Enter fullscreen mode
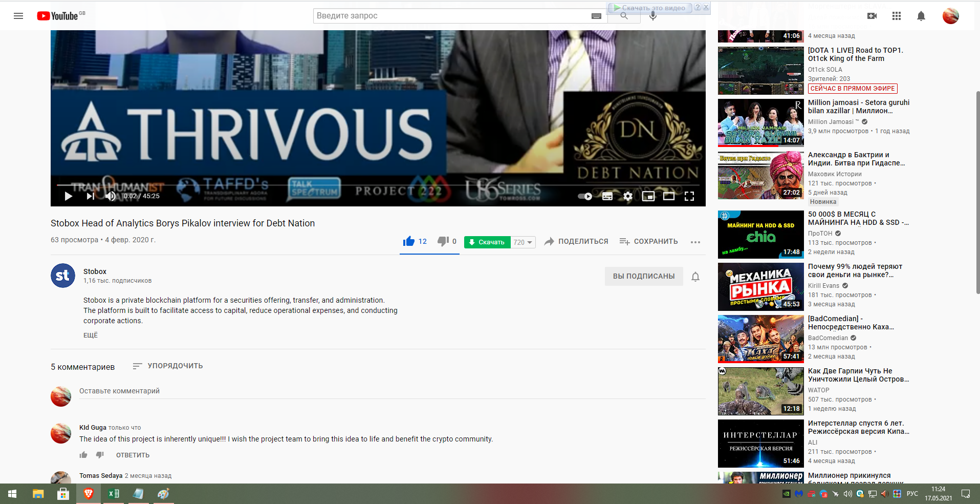Screen dimensions: 980x504 pos(689,196)
